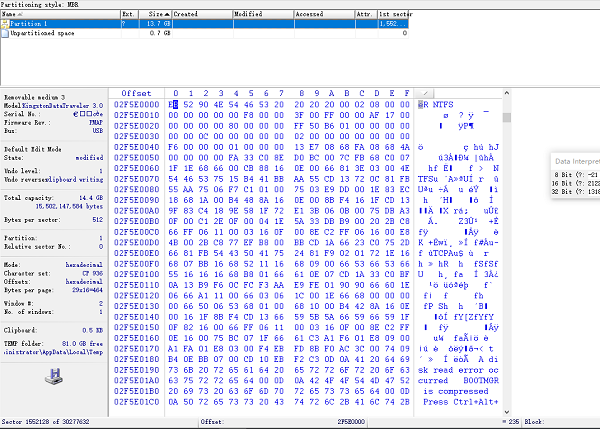Sort by Ext. column header

[129, 14]
